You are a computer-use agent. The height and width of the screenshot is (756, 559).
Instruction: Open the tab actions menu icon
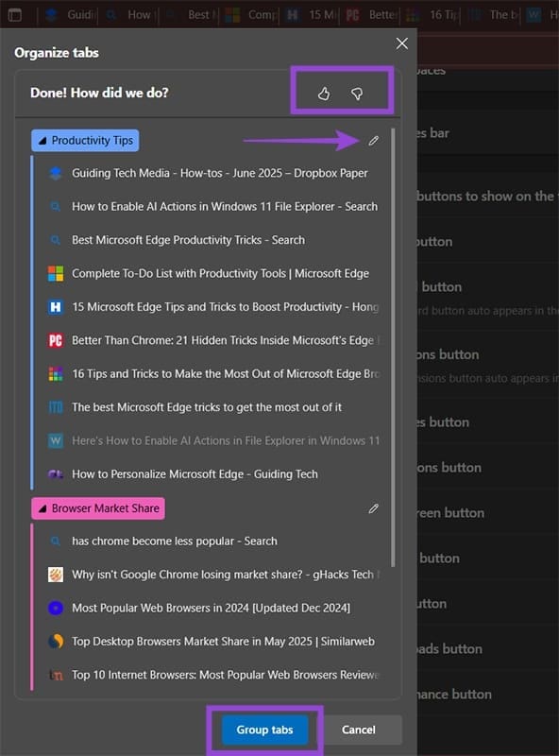(x=15, y=15)
